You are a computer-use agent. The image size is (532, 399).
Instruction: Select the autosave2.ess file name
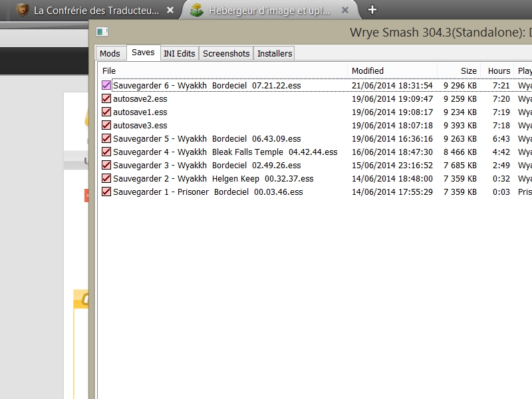[x=140, y=98]
